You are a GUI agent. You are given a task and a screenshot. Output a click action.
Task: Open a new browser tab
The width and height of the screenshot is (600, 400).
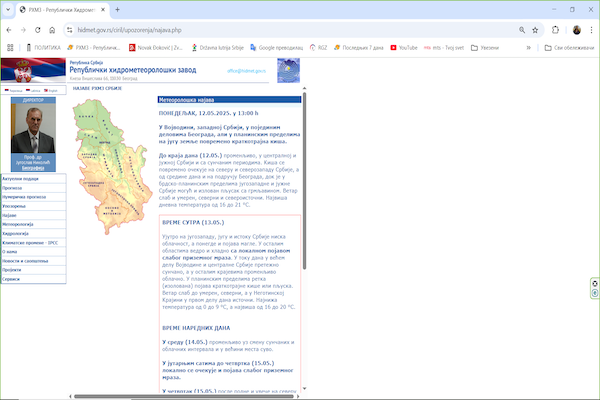(118, 9)
